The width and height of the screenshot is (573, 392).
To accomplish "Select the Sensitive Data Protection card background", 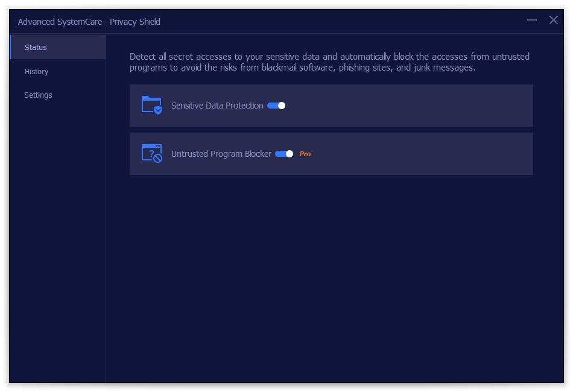I will point(410,106).
